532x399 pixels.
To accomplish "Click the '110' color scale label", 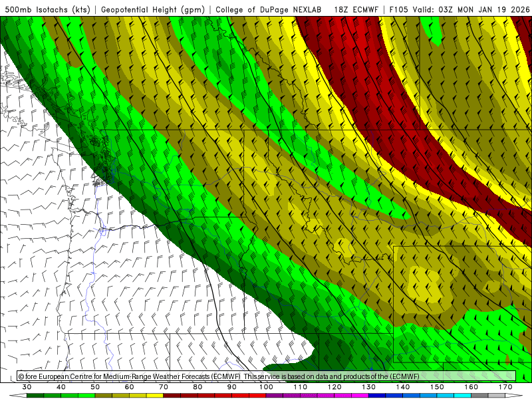I will point(301,387).
